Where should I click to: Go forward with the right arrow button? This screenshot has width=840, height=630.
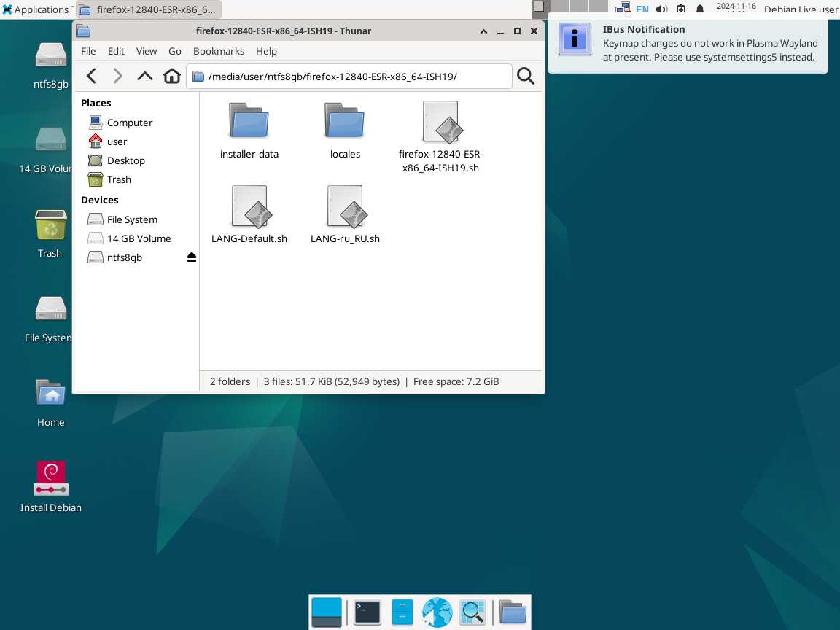118,76
